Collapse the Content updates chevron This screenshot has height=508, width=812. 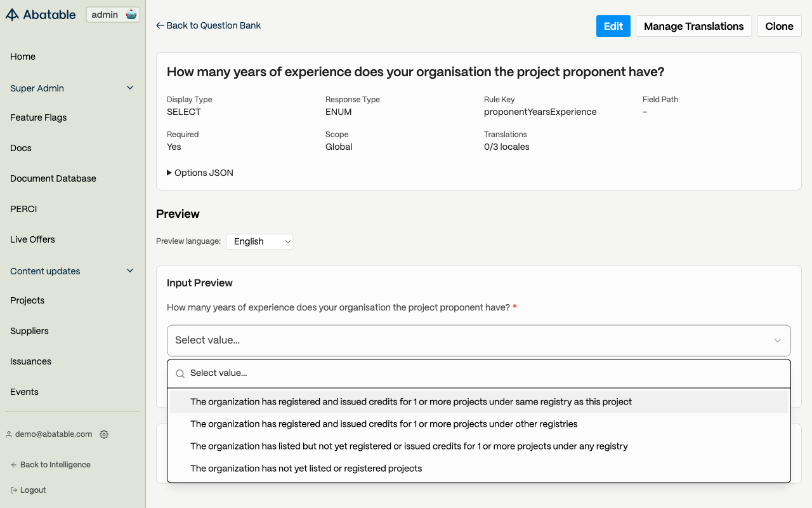(x=130, y=271)
